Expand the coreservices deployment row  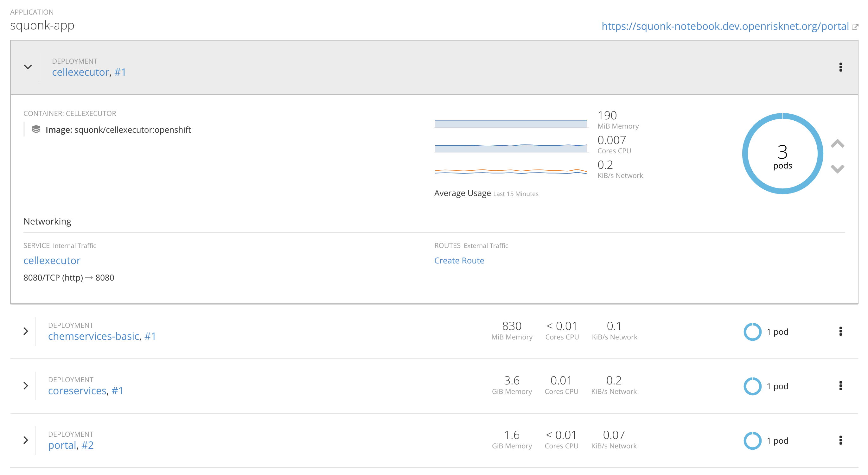point(26,385)
